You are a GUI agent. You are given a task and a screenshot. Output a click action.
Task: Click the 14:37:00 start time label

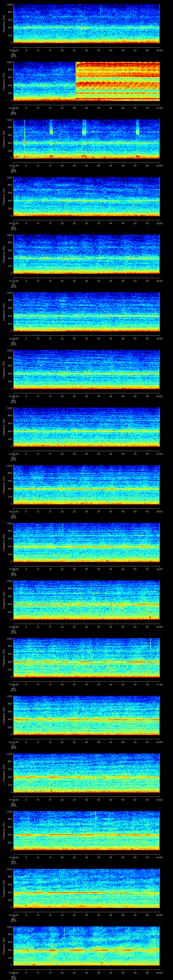(x=14, y=511)
